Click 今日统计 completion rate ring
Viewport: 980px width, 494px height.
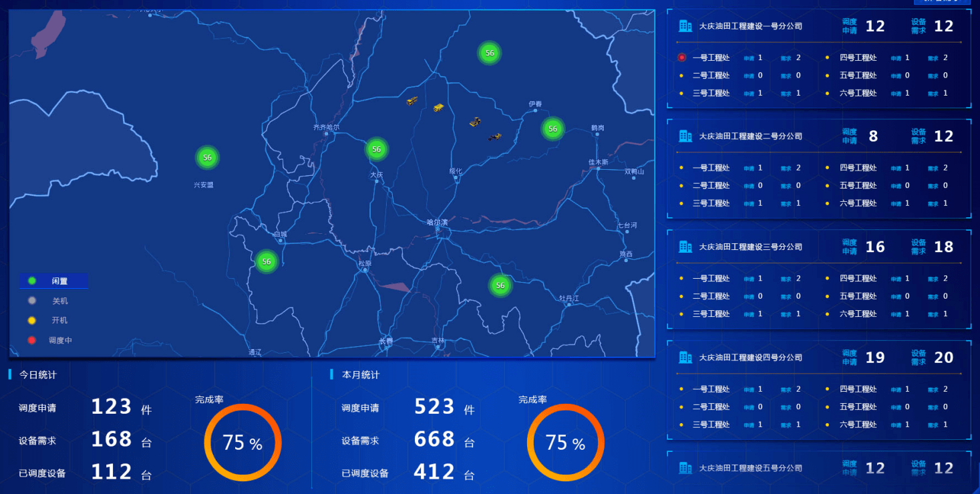coord(242,443)
